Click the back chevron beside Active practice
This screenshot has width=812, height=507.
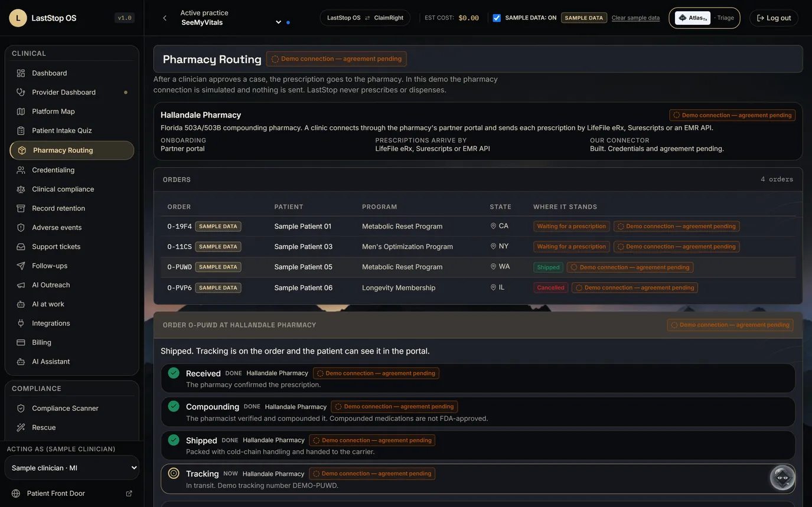[x=165, y=18]
